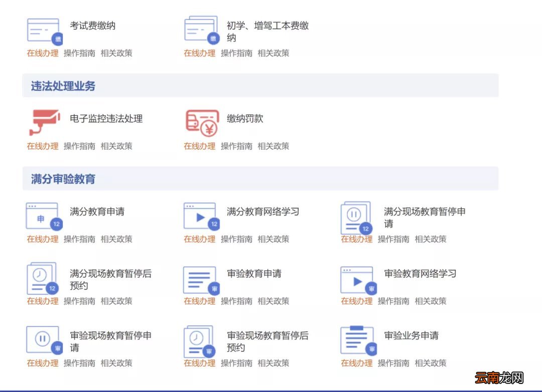Click the red camera 电子监控违法处理 icon
Screen dimensions: 542x392
(44, 122)
